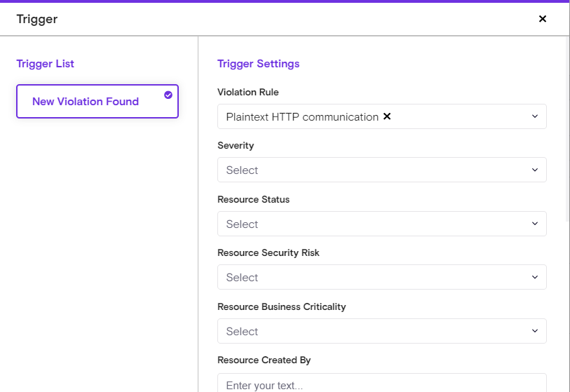
Task: Click the Resource Created By label
Action: [264, 360]
